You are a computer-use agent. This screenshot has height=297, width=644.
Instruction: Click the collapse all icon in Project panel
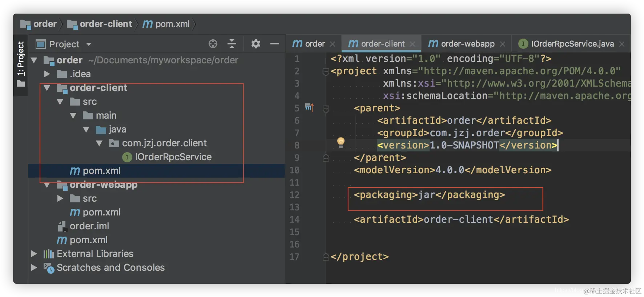point(232,44)
